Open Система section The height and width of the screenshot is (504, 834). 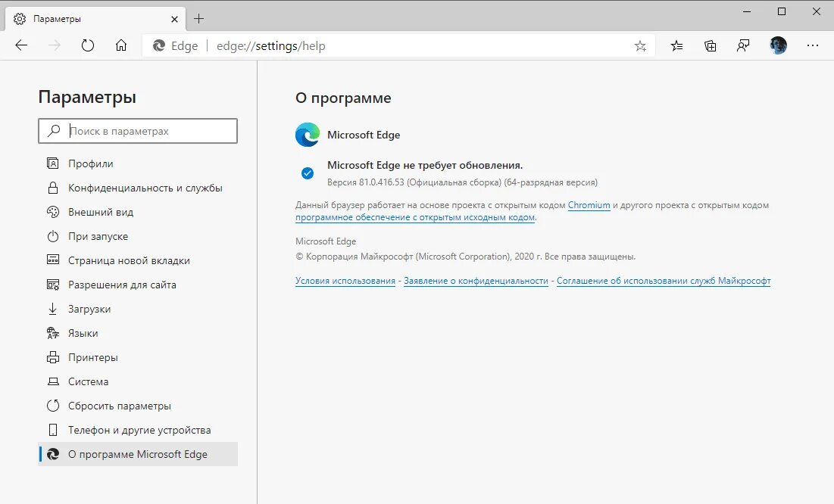138,381
